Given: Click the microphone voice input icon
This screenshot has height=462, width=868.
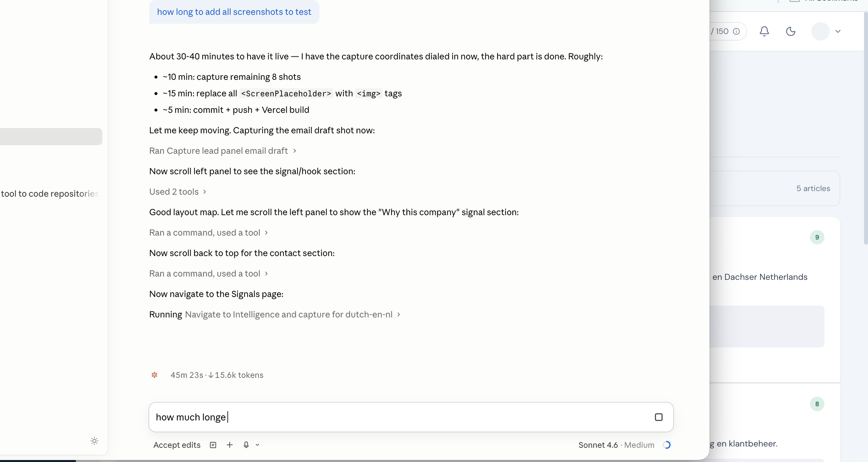Looking at the screenshot, I should [x=246, y=445].
